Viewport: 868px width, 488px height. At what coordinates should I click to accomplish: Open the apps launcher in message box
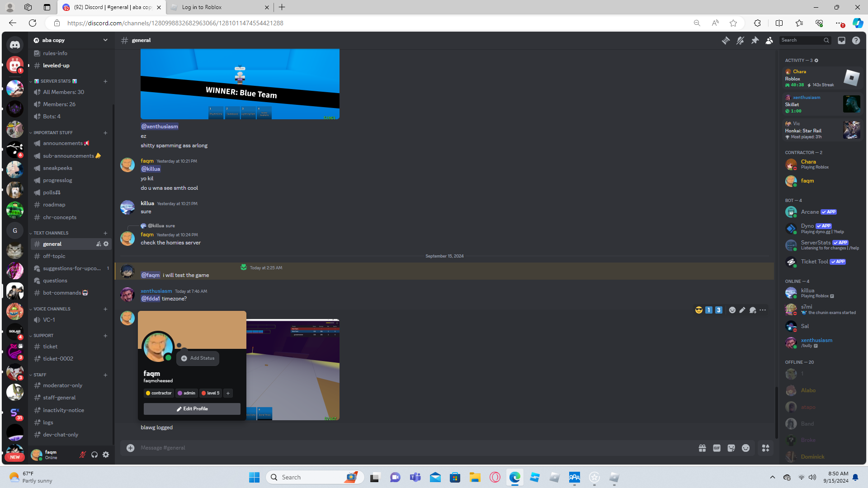coord(765,448)
